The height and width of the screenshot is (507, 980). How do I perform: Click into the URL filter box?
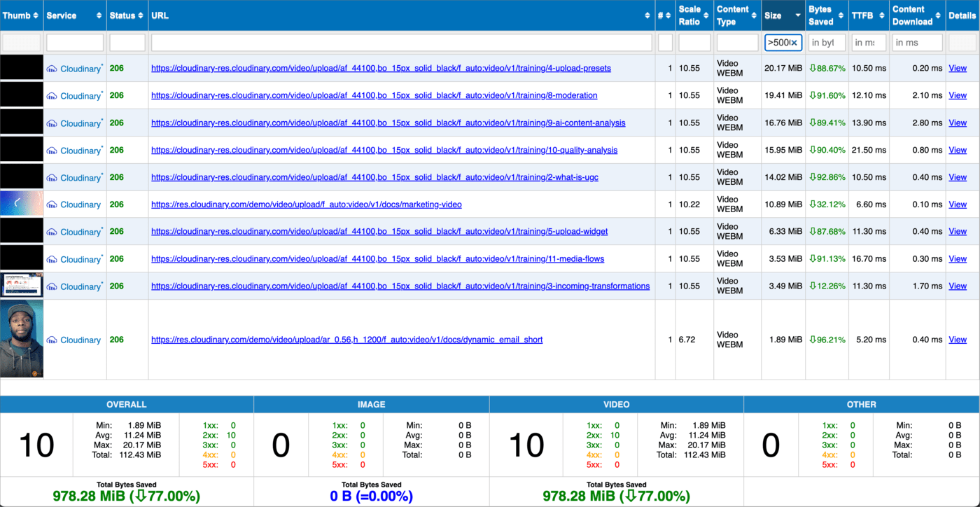[402, 43]
